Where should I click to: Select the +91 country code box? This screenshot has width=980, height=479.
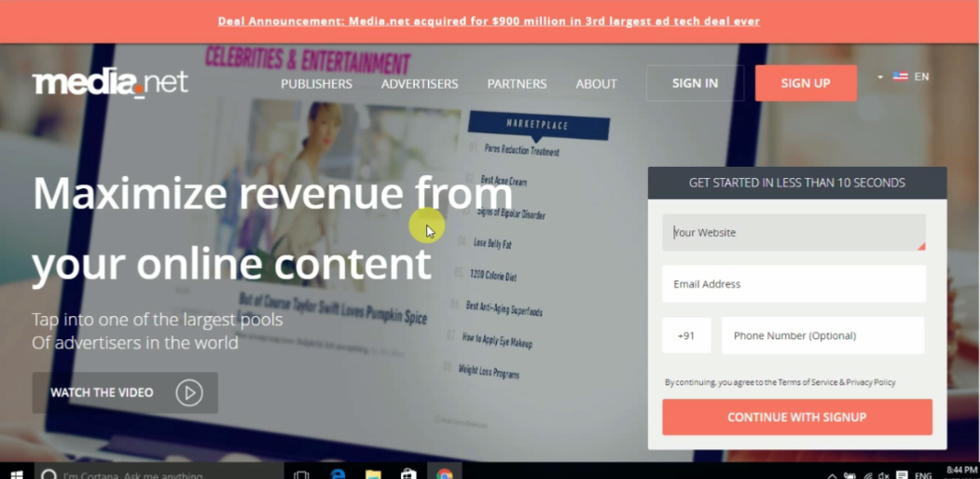(686, 335)
